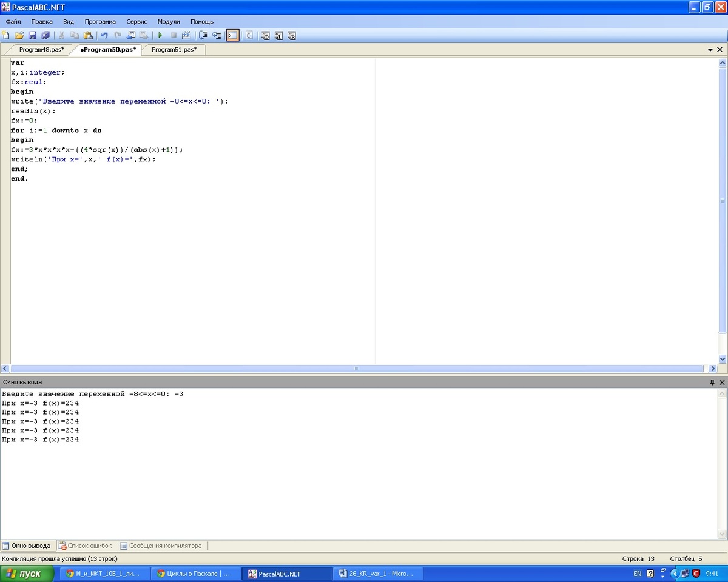Select the Окно вывода bottom tab
728x582 pixels.
pos(27,546)
